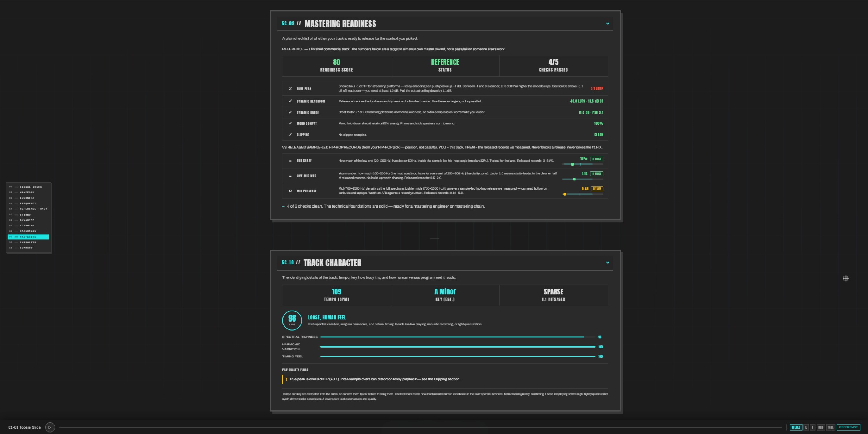Click the 98 feel score circle
The width and height of the screenshot is (868, 434).
point(292,320)
